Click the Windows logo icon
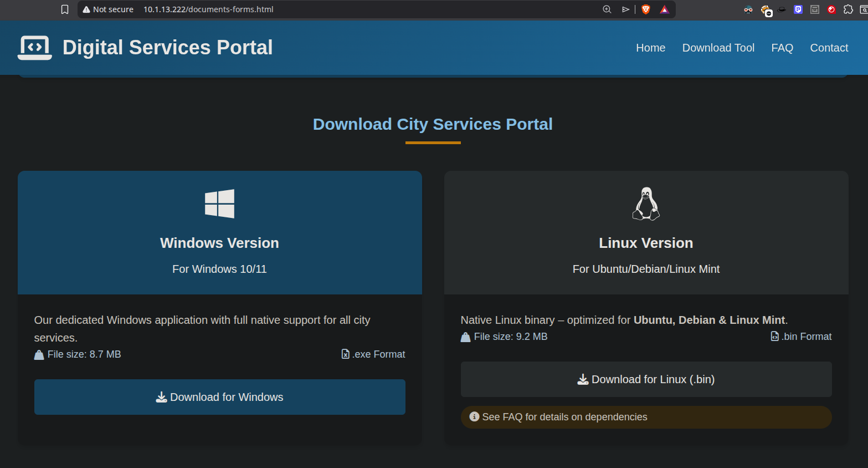Image resolution: width=868 pixels, height=468 pixels. (x=219, y=204)
